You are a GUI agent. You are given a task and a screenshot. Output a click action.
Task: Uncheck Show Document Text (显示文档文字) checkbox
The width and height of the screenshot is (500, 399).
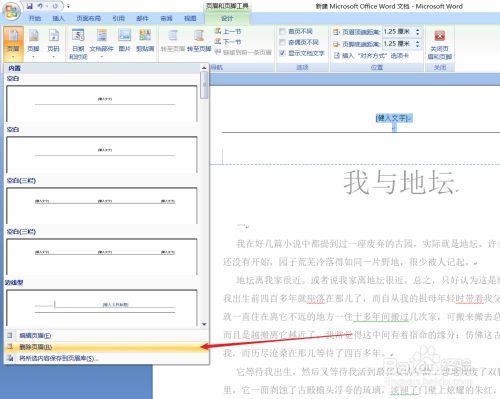click(282, 53)
